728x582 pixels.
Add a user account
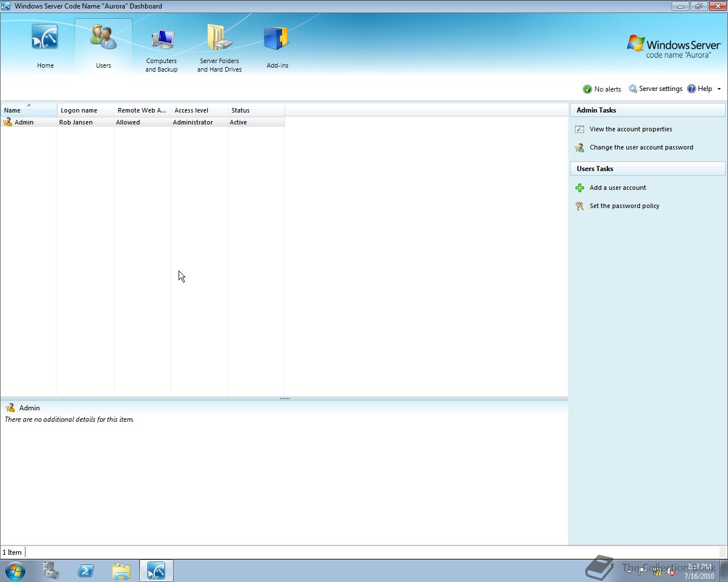point(618,188)
